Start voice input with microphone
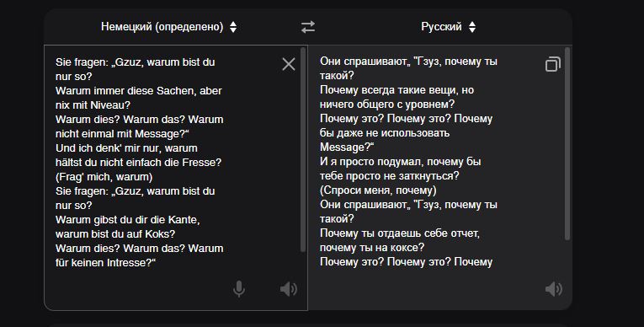The width and height of the screenshot is (644, 327). point(238,289)
